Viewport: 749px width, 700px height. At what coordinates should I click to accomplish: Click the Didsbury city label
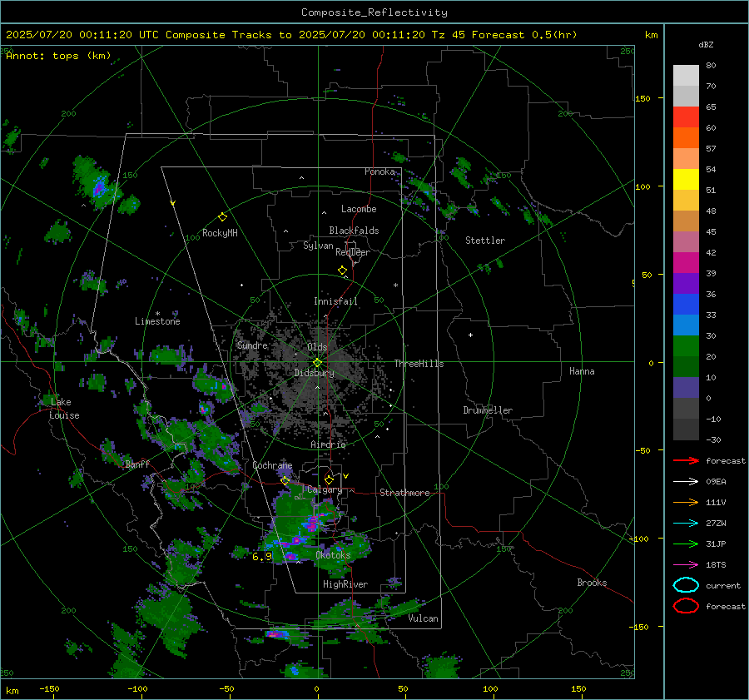[x=314, y=373]
